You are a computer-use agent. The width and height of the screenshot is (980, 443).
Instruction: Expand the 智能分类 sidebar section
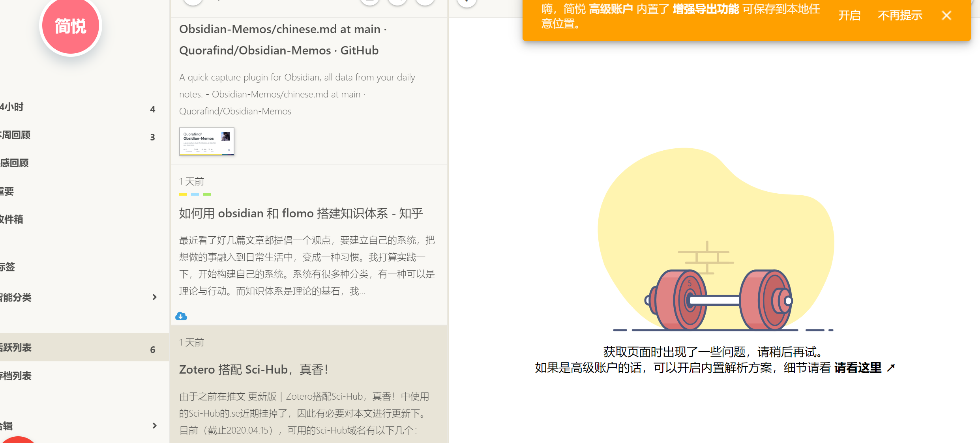pos(154,297)
